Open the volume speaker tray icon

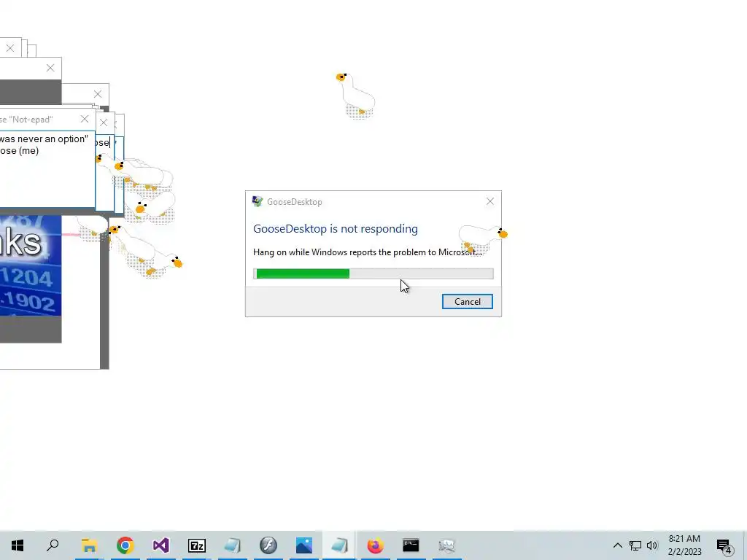pyautogui.click(x=651, y=545)
